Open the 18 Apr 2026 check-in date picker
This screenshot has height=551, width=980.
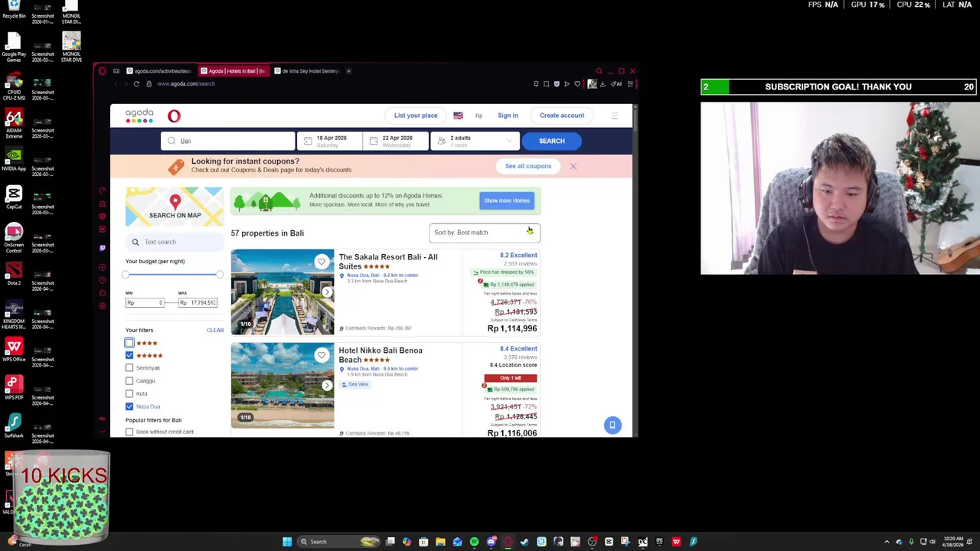click(329, 141)
